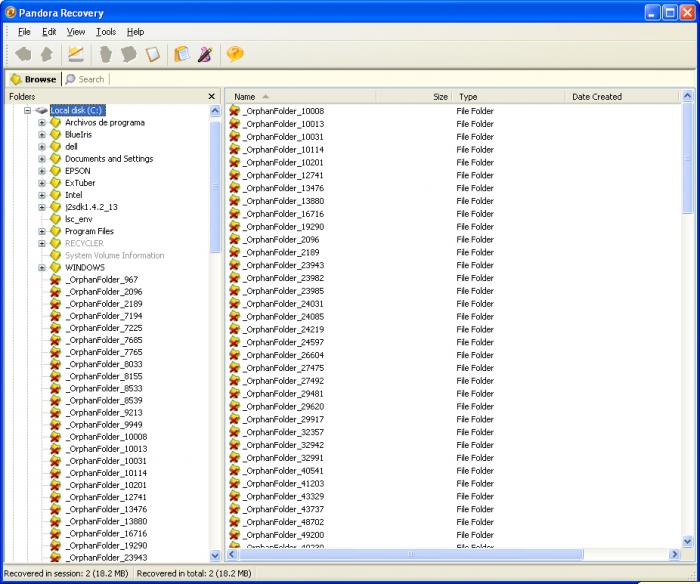Sort by the Size column header

tap(414, 96)
